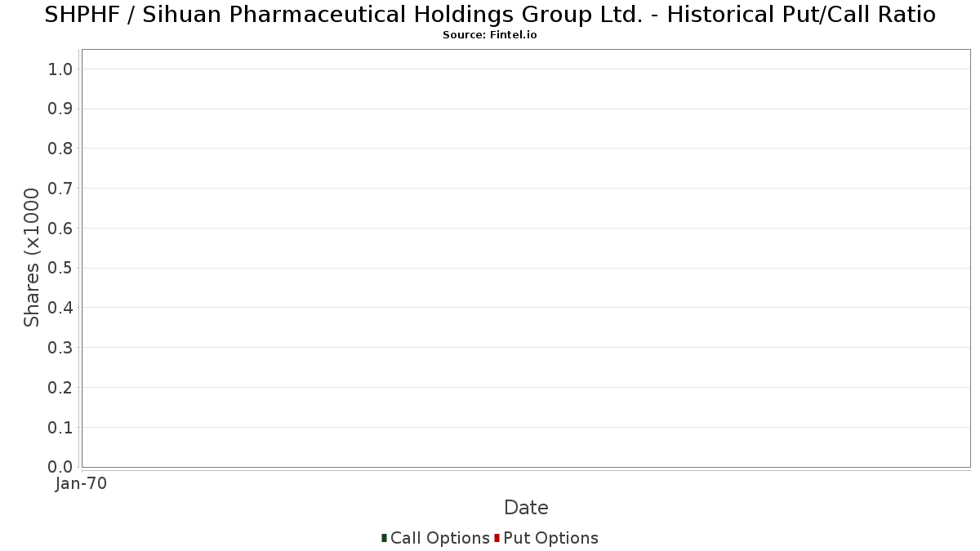Click the 0.1 y-axis tick label
980x551 pixels.
tap(61, 428)
